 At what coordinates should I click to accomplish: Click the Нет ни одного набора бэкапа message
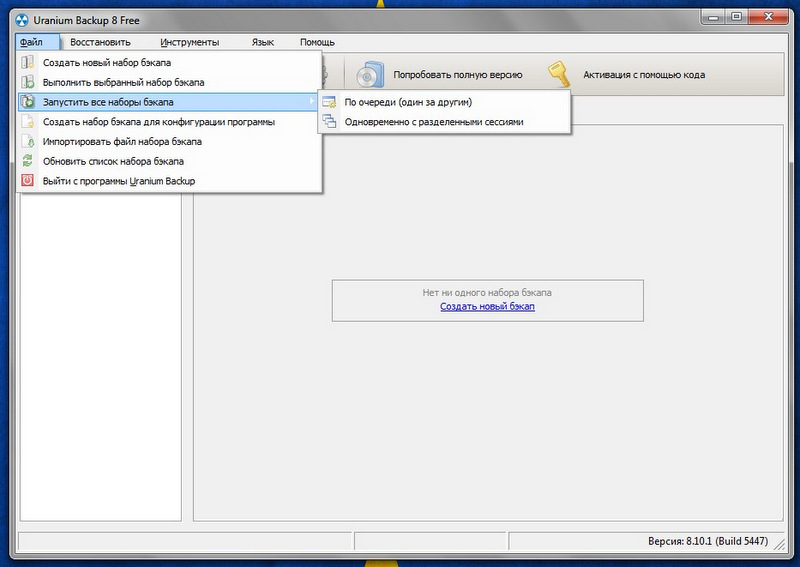pyautogui.click(x=487, y=292)
